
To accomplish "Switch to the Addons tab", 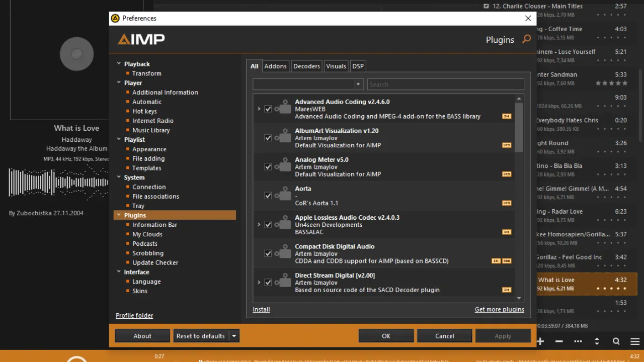I will [x=275, y=66].
